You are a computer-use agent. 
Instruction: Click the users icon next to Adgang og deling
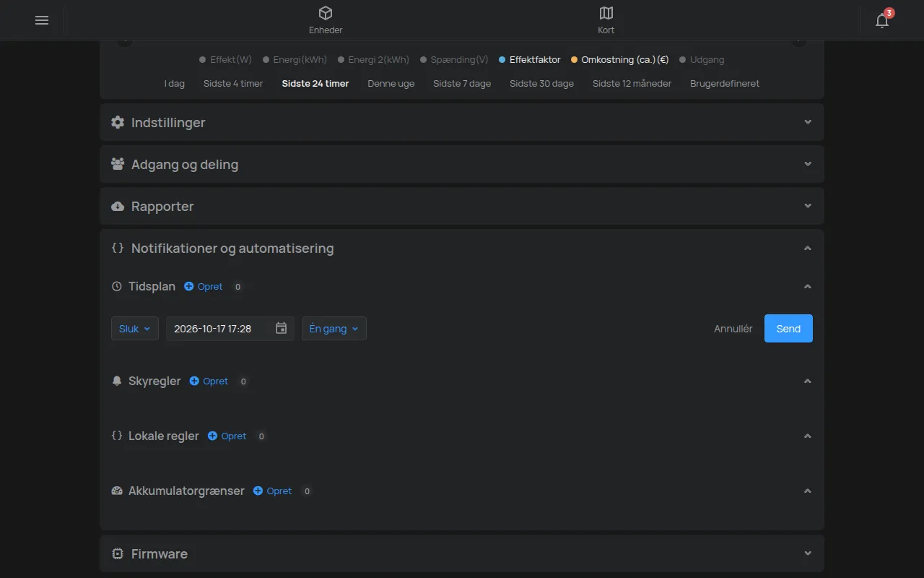click(x=118, y=165)
